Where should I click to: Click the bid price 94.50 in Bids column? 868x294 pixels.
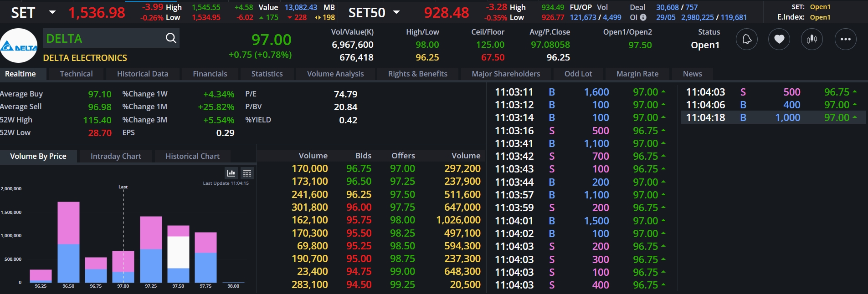pyautogui.click(x=359, y=284)
